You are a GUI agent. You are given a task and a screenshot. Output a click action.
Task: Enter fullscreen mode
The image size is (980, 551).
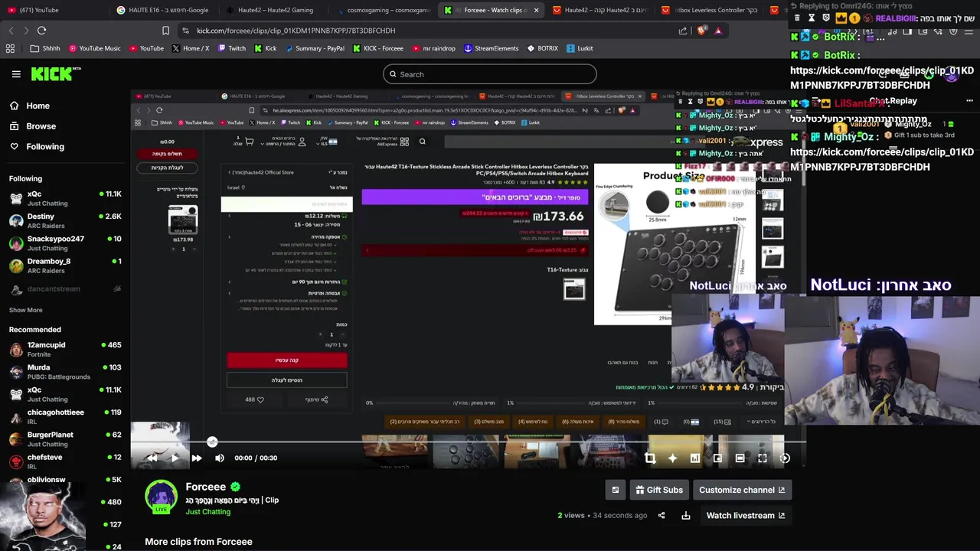763,458
